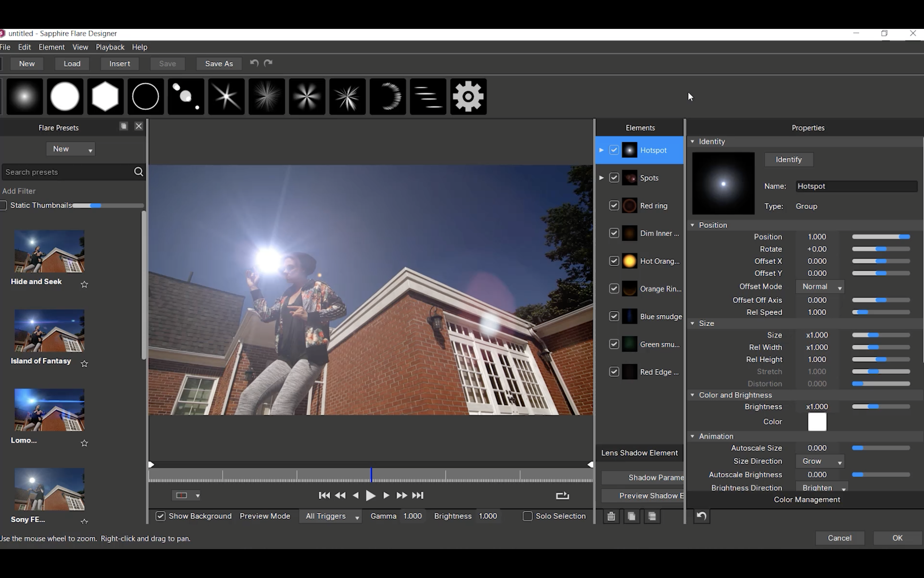Click the Identify button
This screenshot has width=924, height=578.
(789, 159)
